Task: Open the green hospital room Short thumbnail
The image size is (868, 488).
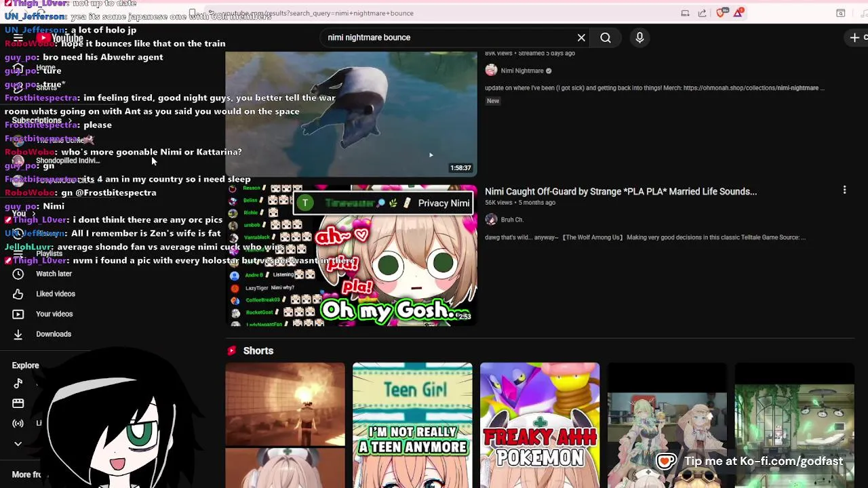Action: click(x=795, y=425)
